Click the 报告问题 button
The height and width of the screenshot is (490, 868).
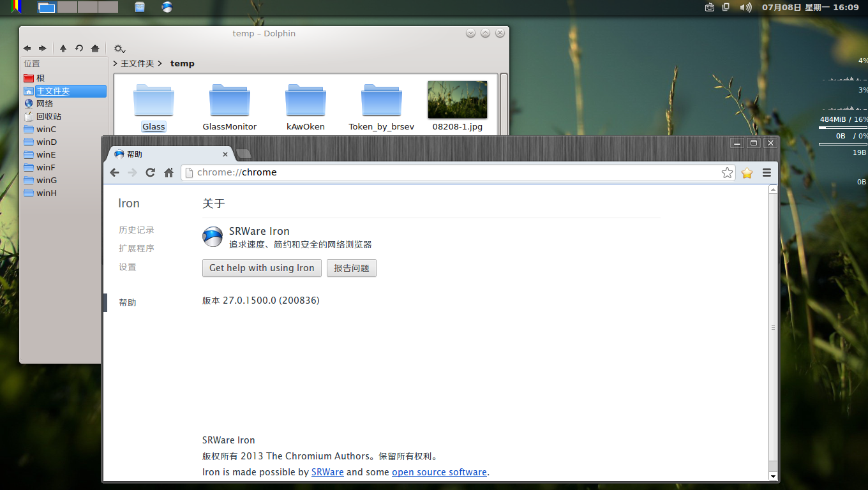point(352,268)
